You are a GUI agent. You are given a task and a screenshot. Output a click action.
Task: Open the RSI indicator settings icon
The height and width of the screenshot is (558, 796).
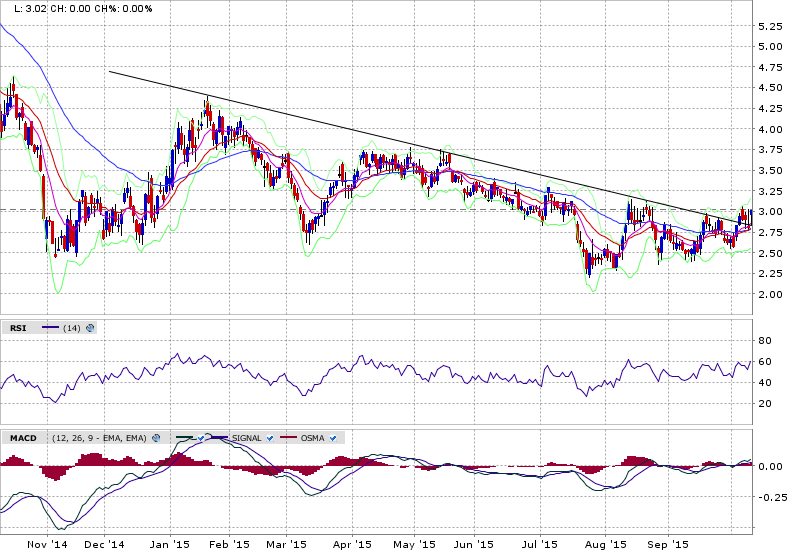(90, 327)
